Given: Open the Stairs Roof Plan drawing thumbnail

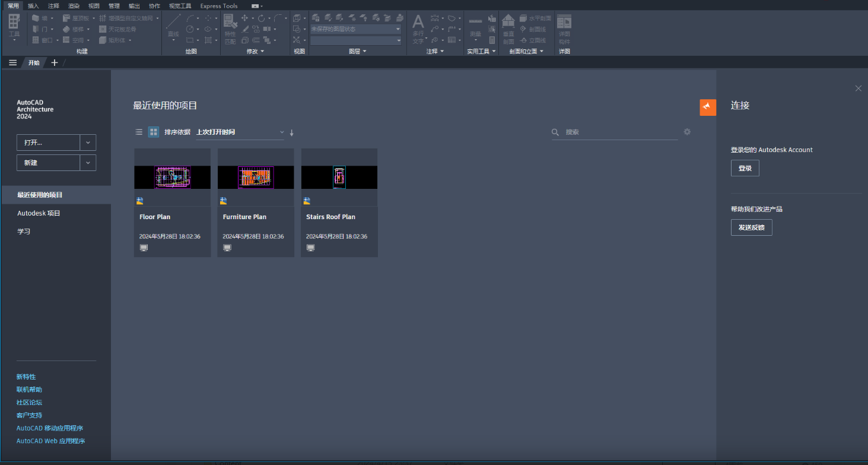Looking at the screenshot, I should click(339, 177).
